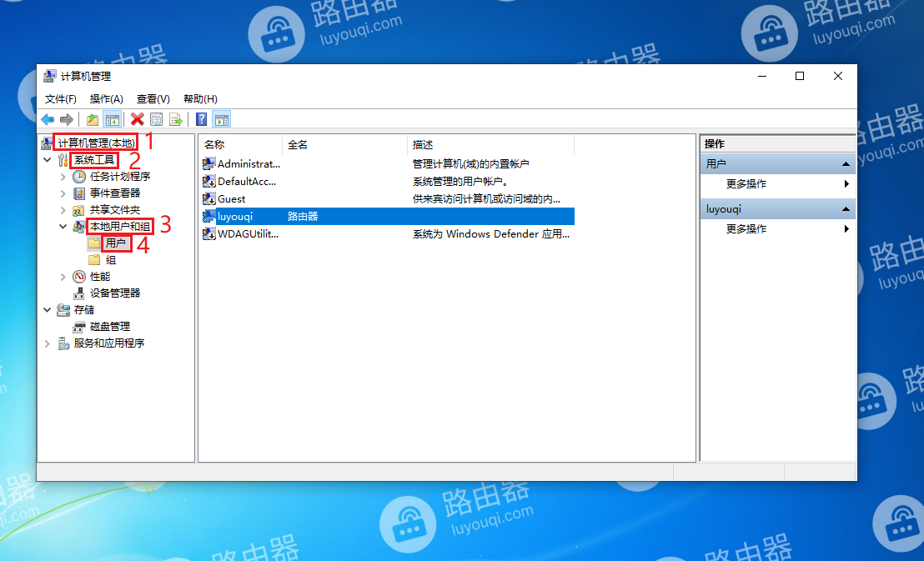Open the 查看(V) menu
924x561 pixels.
point(153,99)
